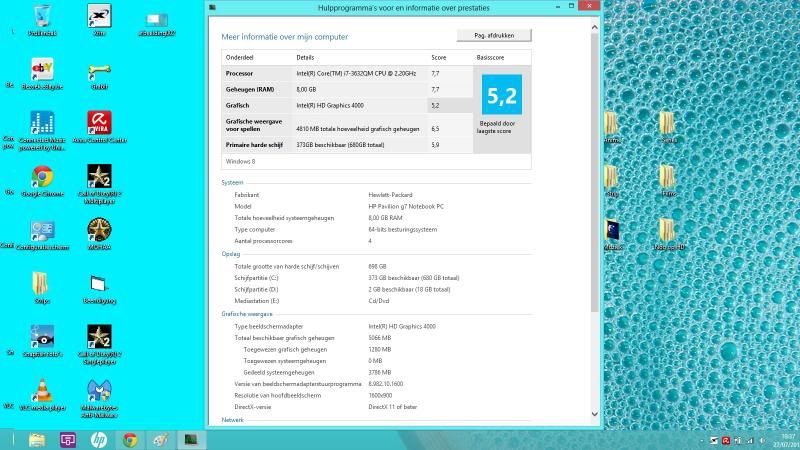Open the Muziek icon on the desktop
The image size is (800, 450).
coord(613,234)
